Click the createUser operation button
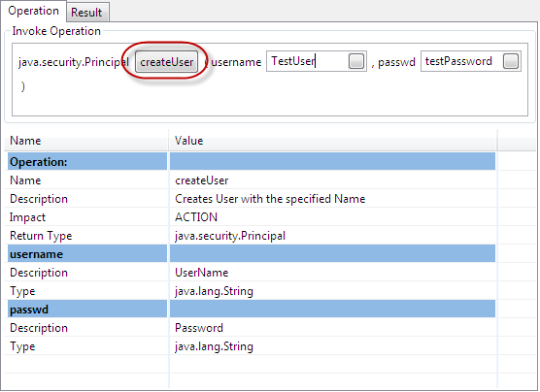This screenshot has width=540, height=392. click(166, 62)
